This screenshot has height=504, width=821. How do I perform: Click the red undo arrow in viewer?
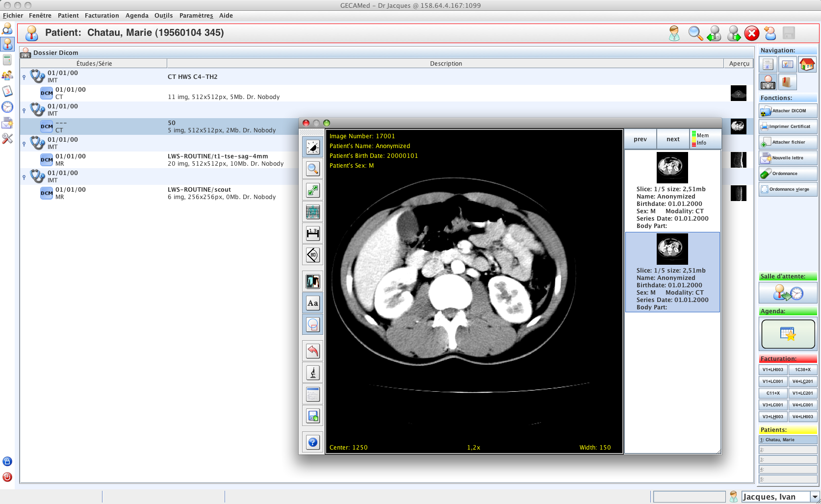pos(312,351)
